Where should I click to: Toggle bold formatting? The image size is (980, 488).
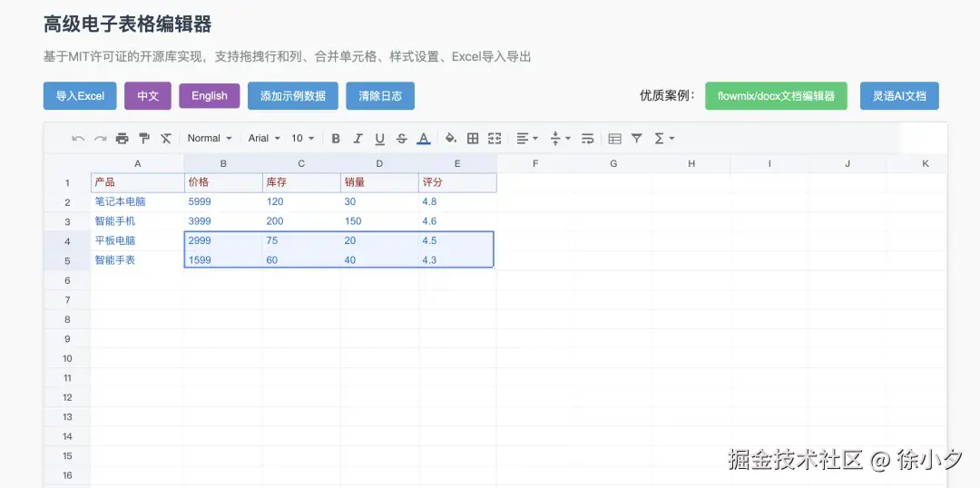point(336,139)
